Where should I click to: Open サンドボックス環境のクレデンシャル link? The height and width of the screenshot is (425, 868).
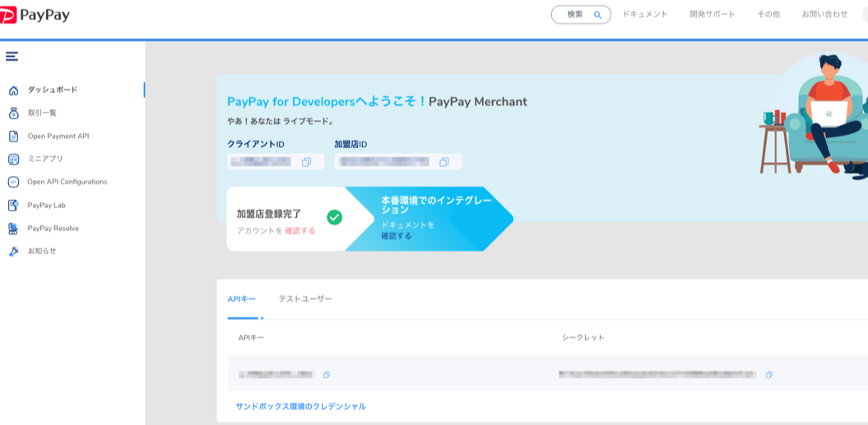click(300, 406)
